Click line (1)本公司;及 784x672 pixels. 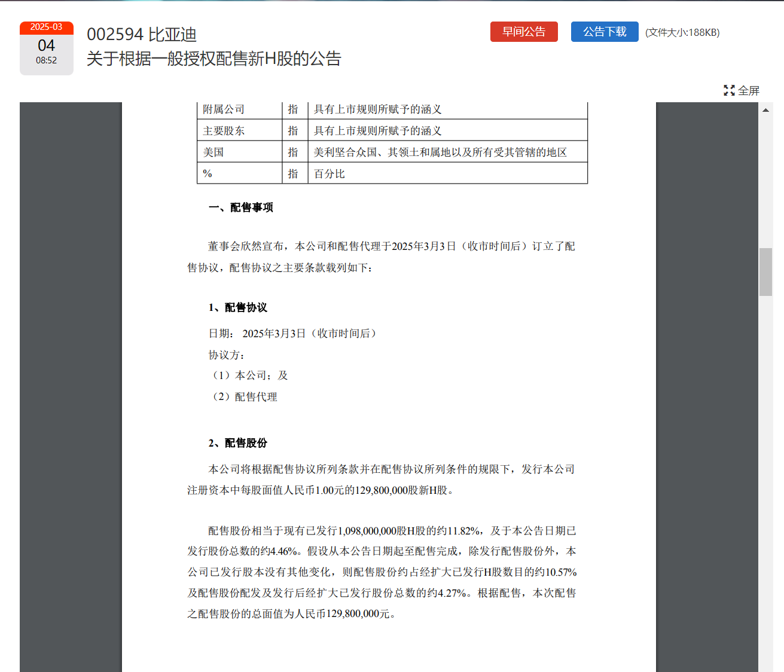(x=249, y=375)
